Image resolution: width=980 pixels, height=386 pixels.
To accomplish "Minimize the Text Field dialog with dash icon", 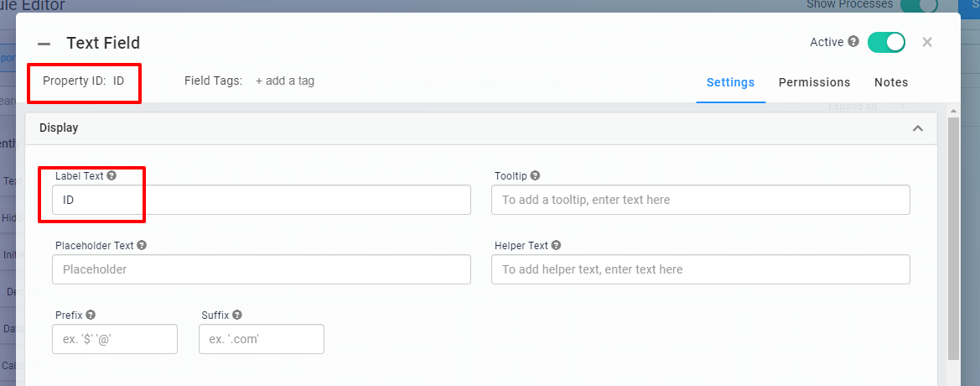I will click(x=44, y=44).
